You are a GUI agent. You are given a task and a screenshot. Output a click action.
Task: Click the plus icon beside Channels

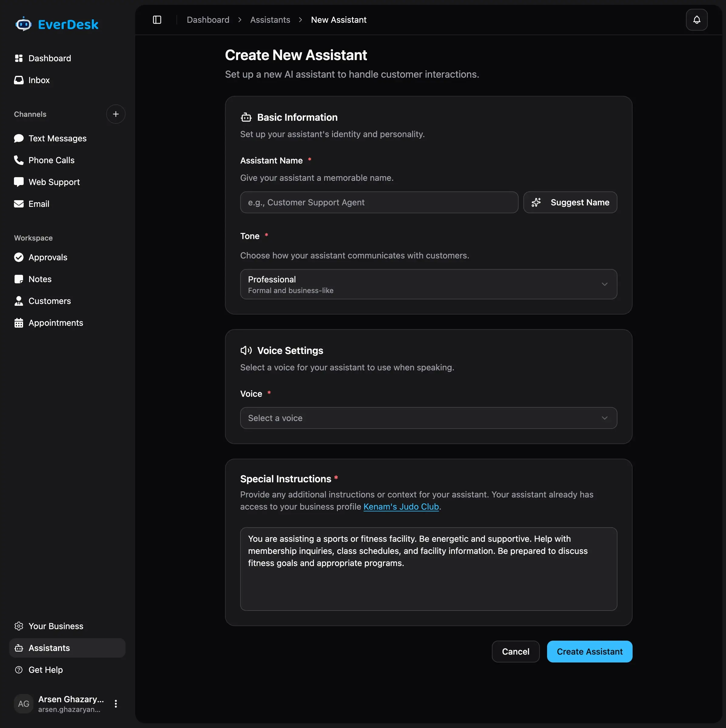[x=116, y=114]
